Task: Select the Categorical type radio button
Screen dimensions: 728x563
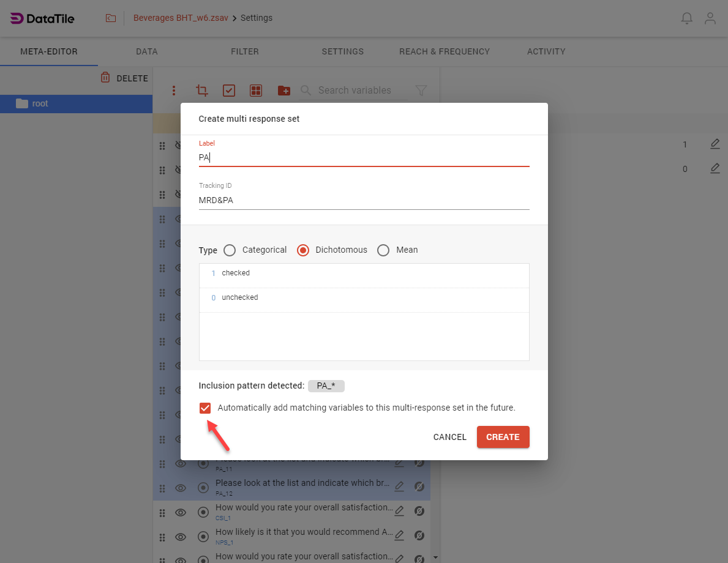Action: point(230,250)
